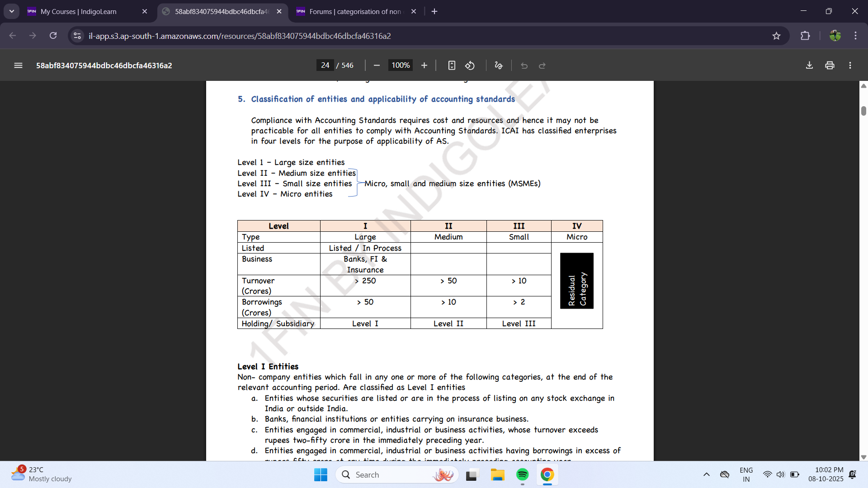Rotate the PDF counterclockwise

coord(470,66)
